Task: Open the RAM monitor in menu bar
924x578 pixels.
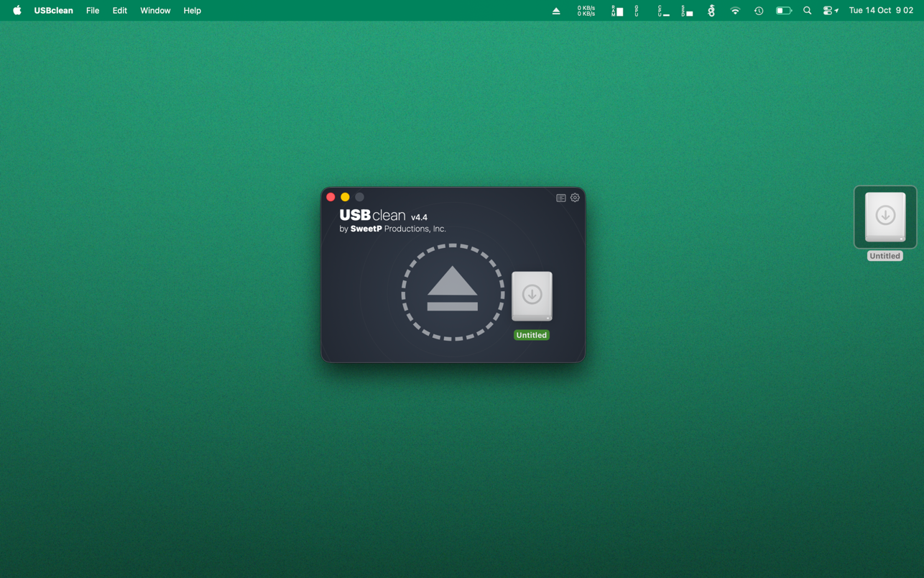Action: point(617,11)
